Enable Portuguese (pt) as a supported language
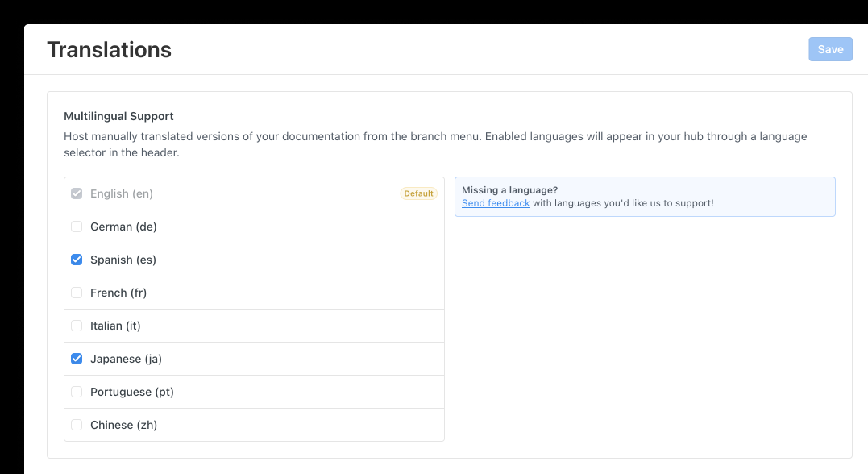Viewport: 868px width, 474px height. pyautogui.click(x=77, y=392)
